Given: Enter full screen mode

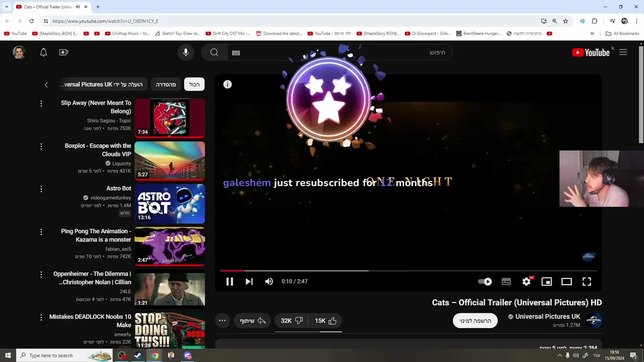Looking at the screenshot, I should point(587,282).
